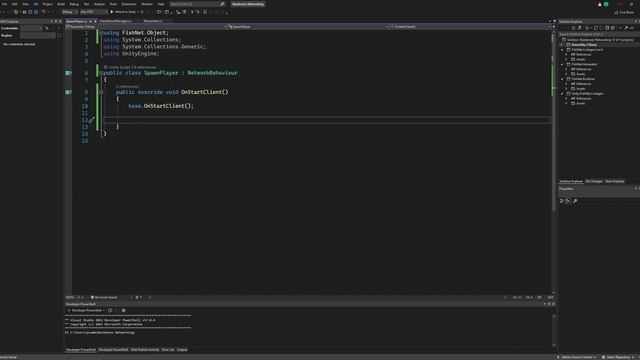The image size is (640, 360).
Task: Click the screwdriver quick actions icon on line 12
Action: point(92,120)
